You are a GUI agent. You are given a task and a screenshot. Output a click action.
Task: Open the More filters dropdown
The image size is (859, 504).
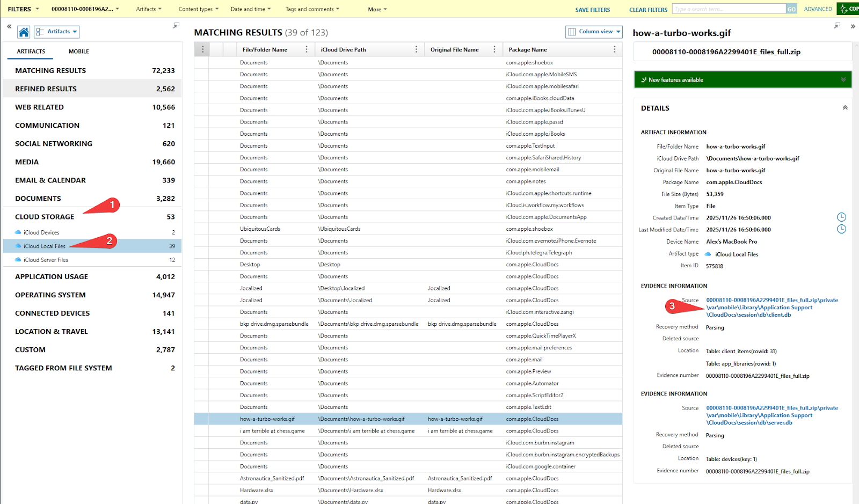[377, 10]
